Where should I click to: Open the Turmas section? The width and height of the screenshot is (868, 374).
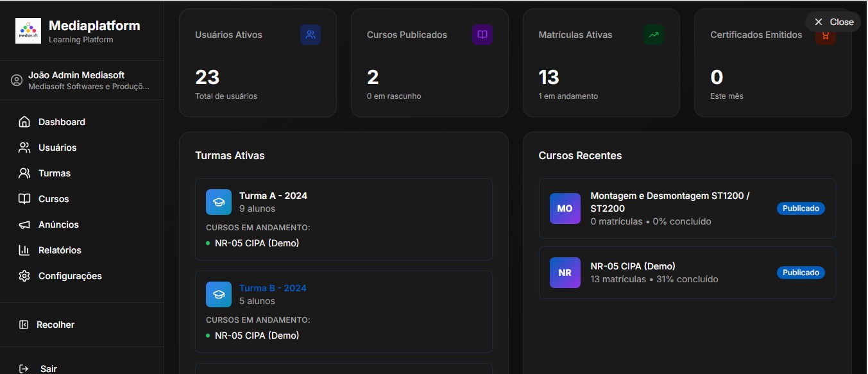pyautogui.click(x=82, y=173)
